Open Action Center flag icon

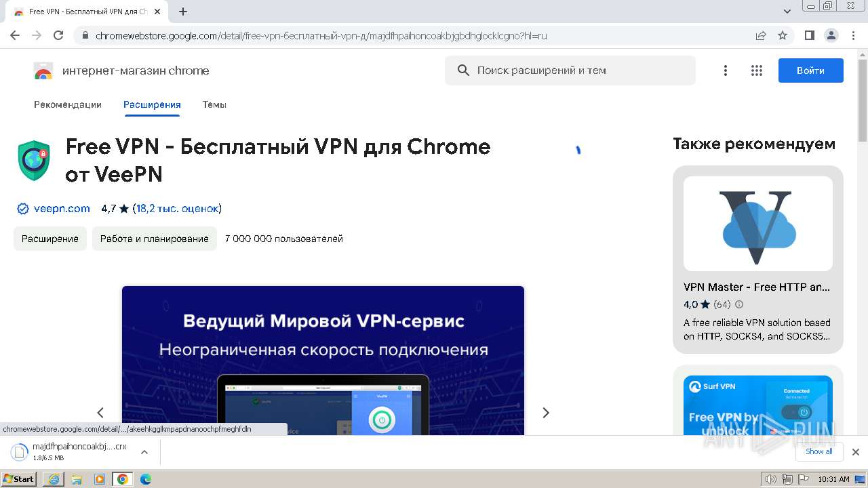coord(802,479)
